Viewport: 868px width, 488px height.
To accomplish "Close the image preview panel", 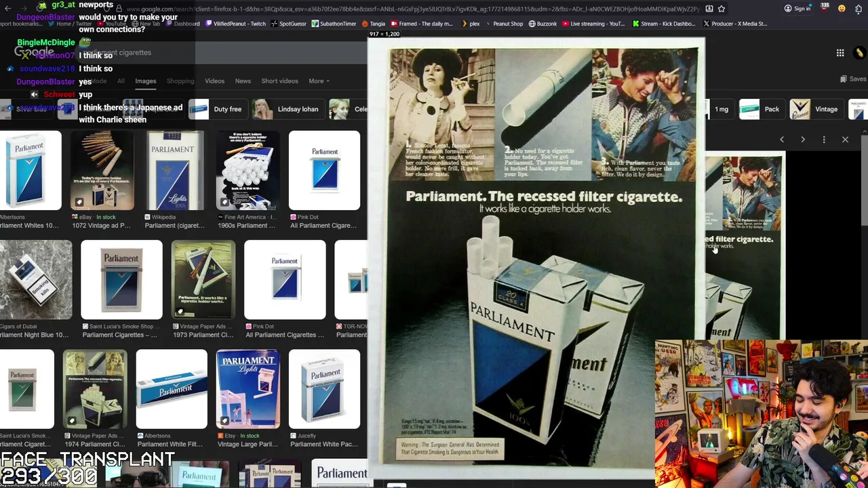I will [845, 140].
